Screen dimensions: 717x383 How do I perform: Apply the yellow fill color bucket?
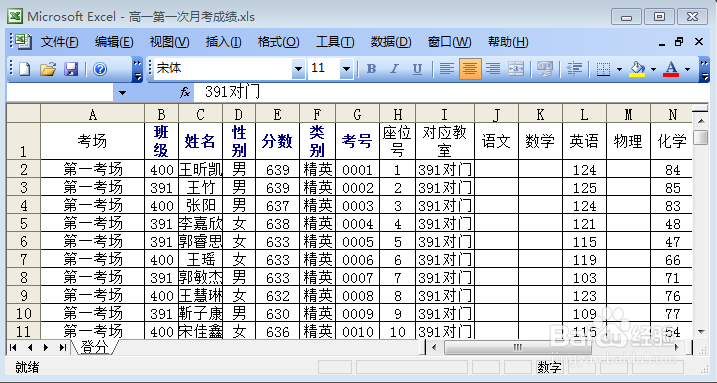pos(637,69)
